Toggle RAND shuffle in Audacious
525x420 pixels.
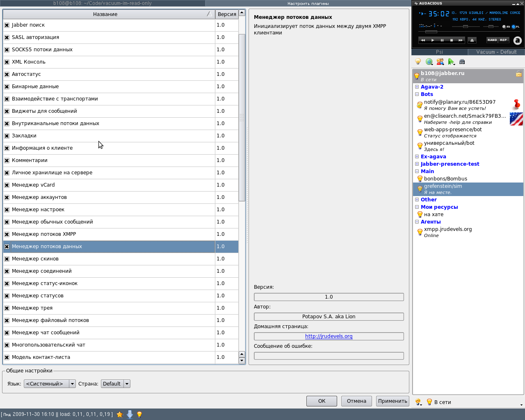point(492,40)
